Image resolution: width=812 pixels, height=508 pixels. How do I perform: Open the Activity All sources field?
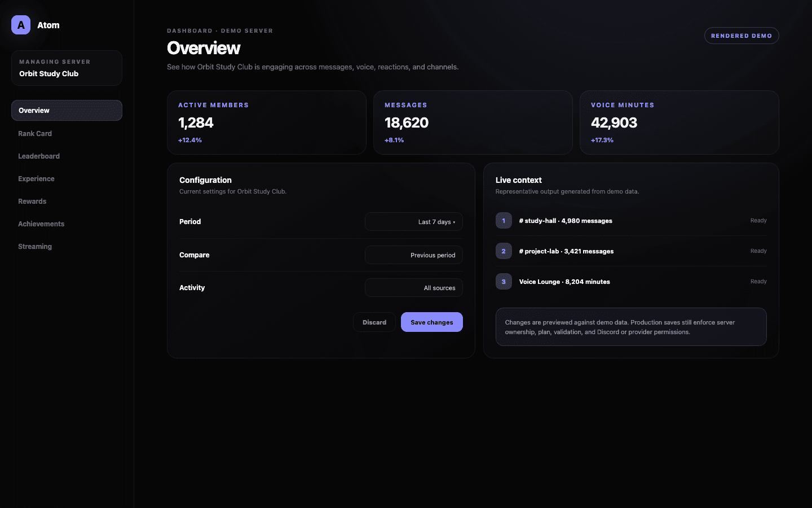pos(414,288)
